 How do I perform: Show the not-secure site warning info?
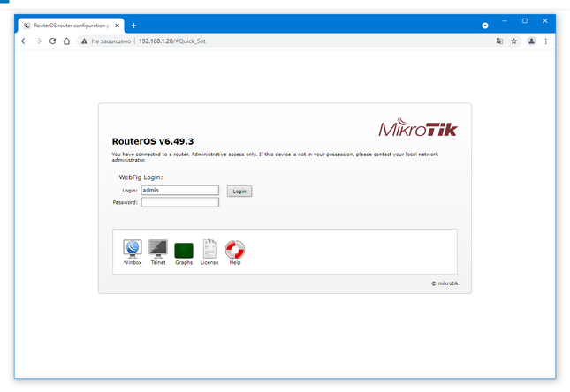coord(105,41)
